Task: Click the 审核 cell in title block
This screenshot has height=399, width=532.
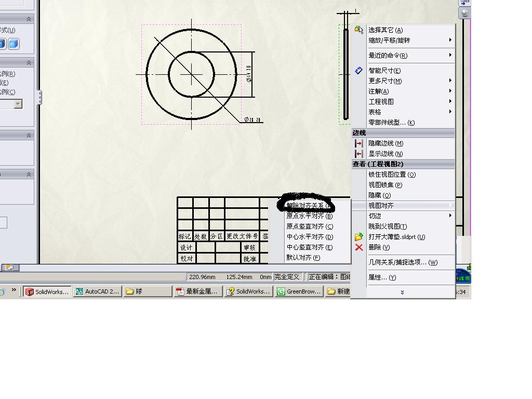Action: click(x=250, y=247)
